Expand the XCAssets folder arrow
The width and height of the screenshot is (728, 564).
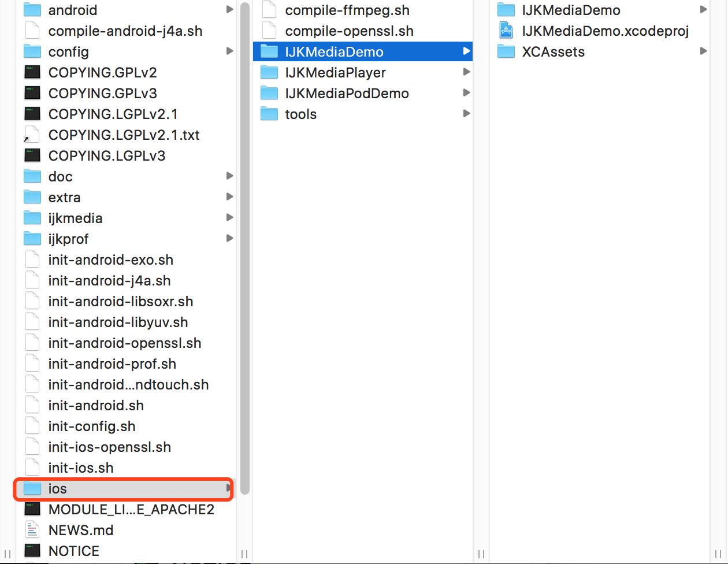tap(703, 51)
